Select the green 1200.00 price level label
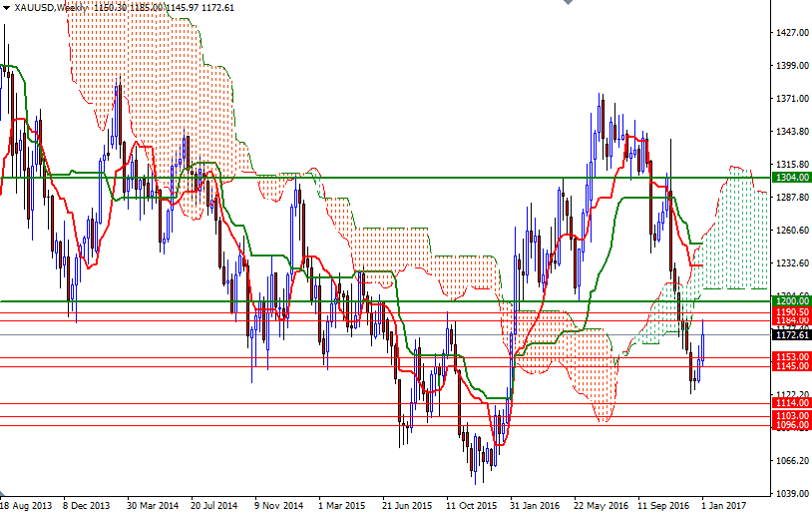 click(791, 300)
